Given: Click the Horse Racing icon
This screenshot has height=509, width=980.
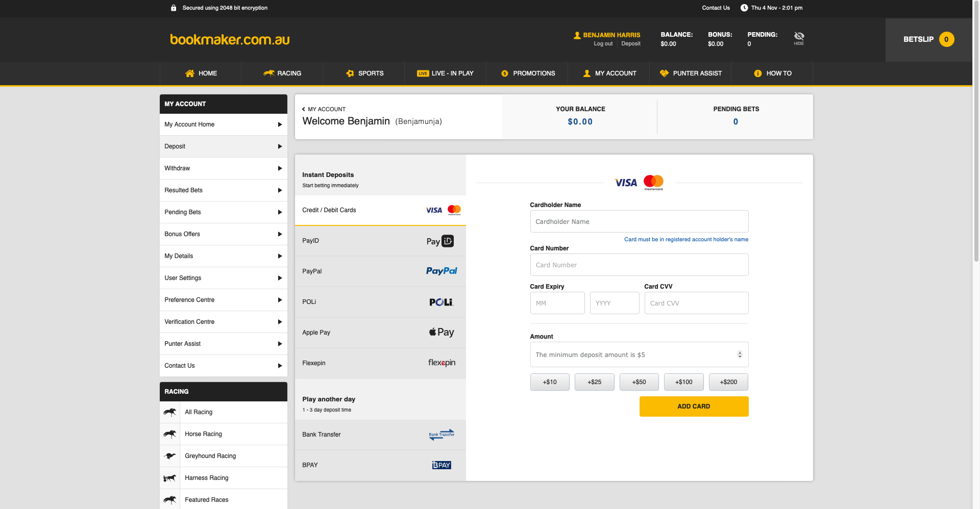Looking at the screenshot, I should 170,434.
